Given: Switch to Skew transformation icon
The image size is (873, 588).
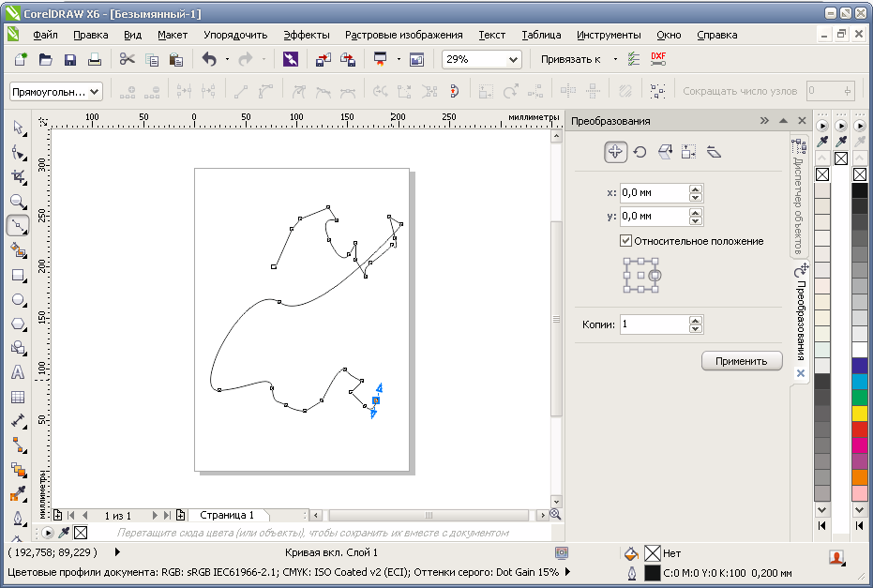Looking at the screenshot, I should 714,152.
